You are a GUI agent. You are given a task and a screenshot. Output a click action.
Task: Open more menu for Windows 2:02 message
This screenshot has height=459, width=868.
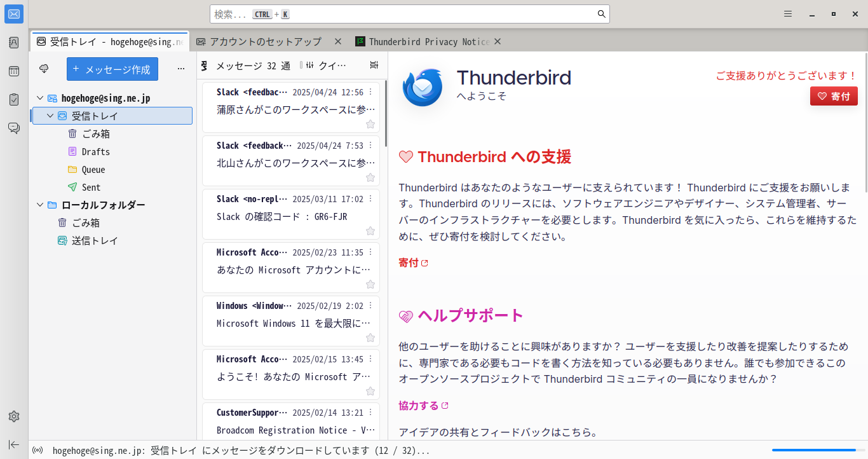370,306
